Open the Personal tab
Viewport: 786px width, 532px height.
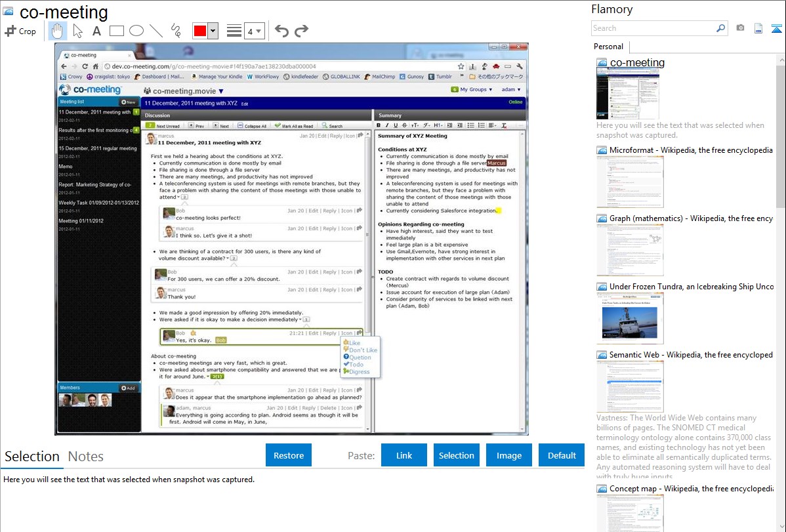coord(609,46)
